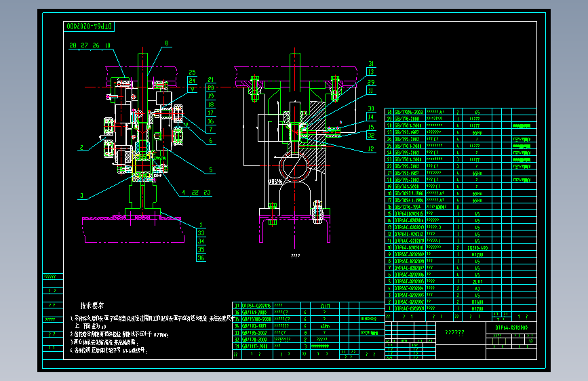The width and height of the screenshot is (588, 381).
Task: Select callout number 17 in the stacked list
Action: [211, 113]
